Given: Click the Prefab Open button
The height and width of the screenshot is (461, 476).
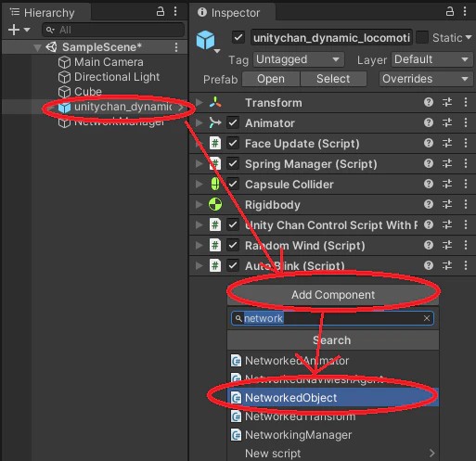Looking at the screenshot, I should pyautogui.click(x=271, y=79).
